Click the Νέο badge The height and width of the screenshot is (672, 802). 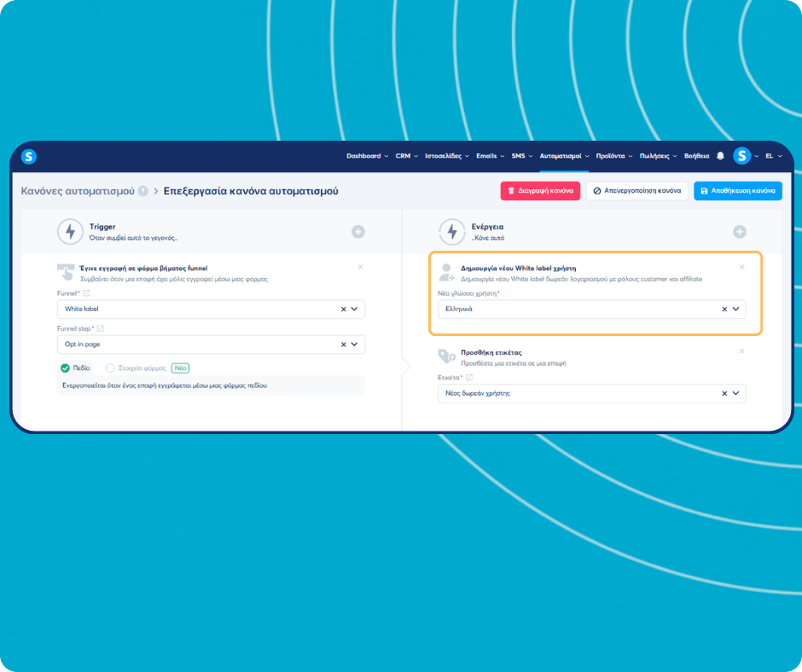pos(181,368)
